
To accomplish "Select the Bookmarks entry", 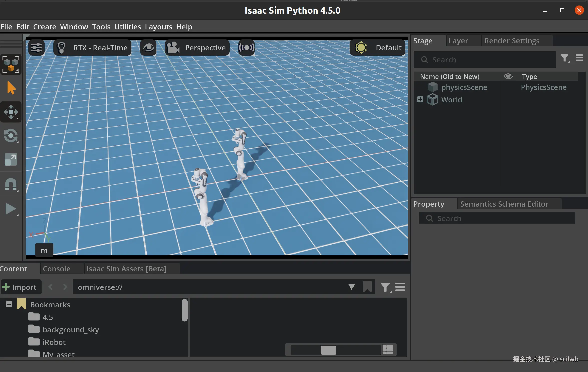I will pos(50,305).
